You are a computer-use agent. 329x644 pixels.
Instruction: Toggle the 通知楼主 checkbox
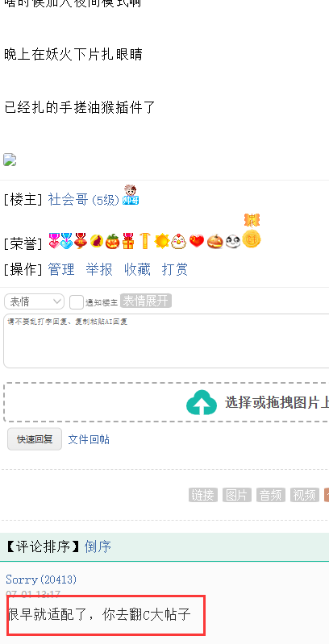[77, 302]
